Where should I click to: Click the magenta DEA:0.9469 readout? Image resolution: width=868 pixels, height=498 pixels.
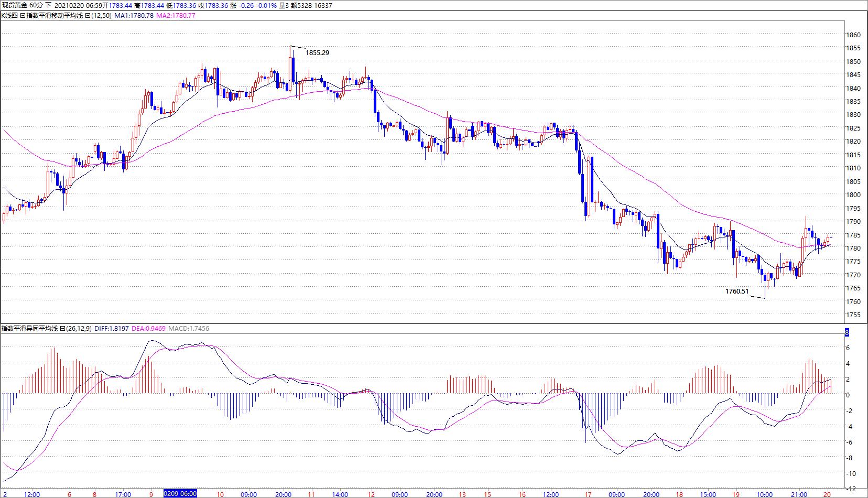click(149, 329)
